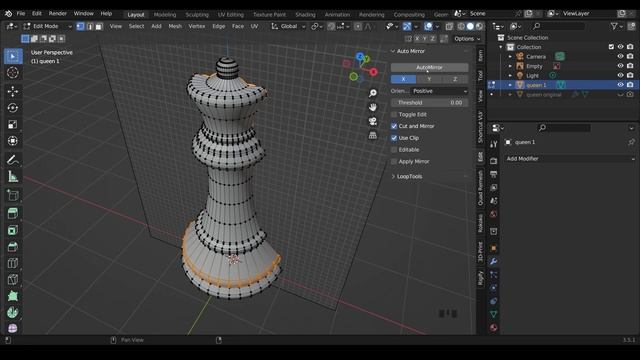Viewport: 640px width, 360px height.
Task: Click the outliner search field
Action: [558, 26]
